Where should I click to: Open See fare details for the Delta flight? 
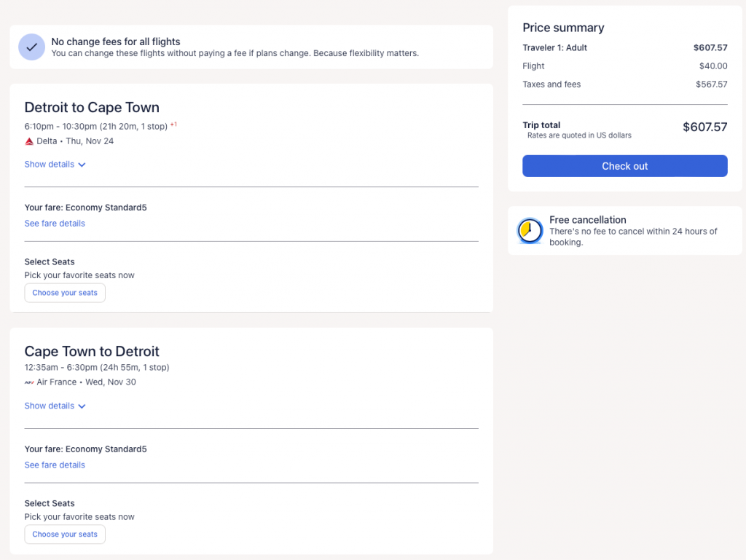(55, 224)
